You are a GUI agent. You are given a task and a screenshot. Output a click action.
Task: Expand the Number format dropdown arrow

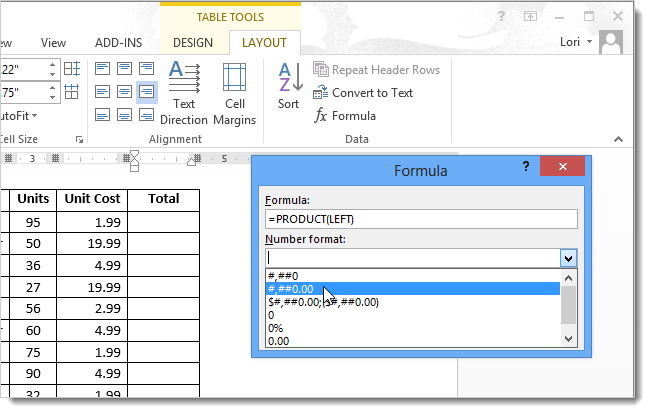click(x=568, y=258)
